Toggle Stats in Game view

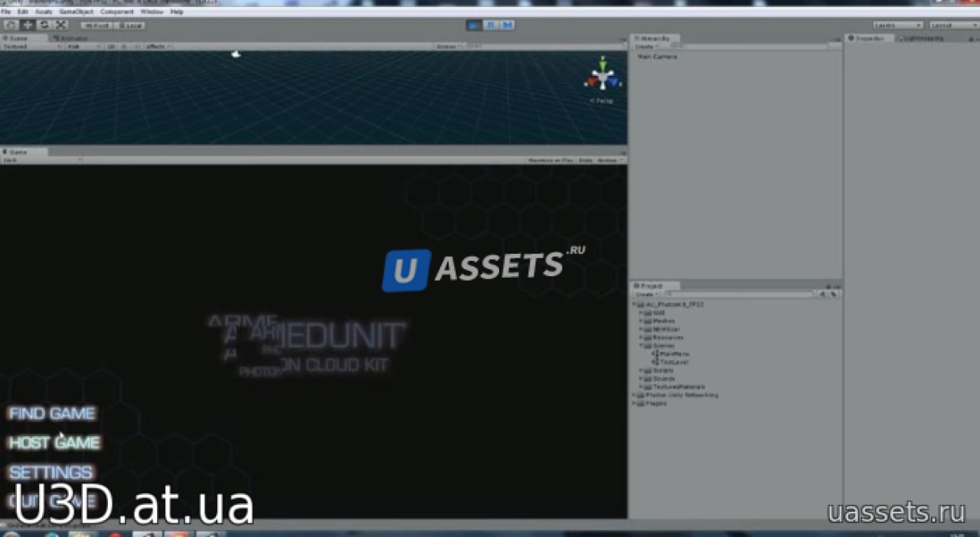point(585,160)
